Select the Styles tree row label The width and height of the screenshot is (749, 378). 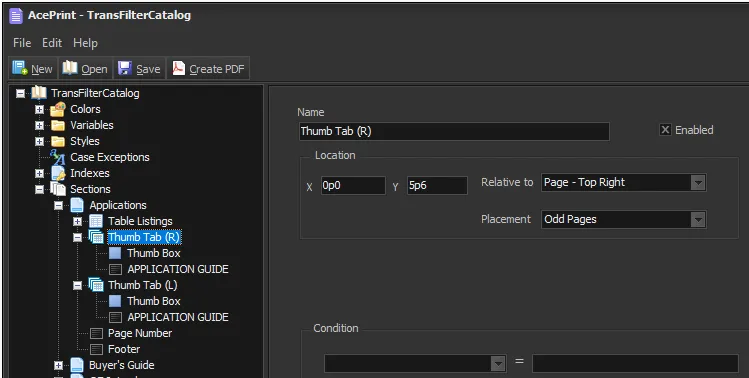[x=85, y=141]
